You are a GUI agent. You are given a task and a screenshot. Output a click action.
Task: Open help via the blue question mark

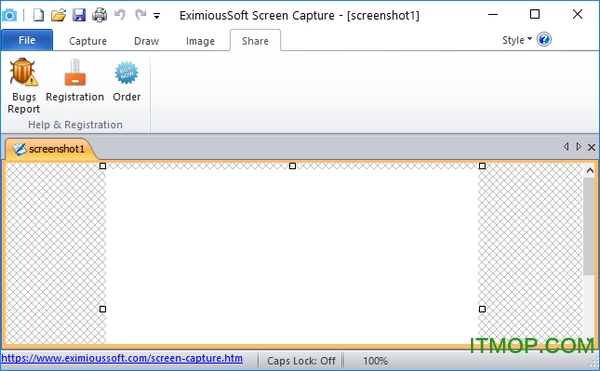tap(544, 39)
